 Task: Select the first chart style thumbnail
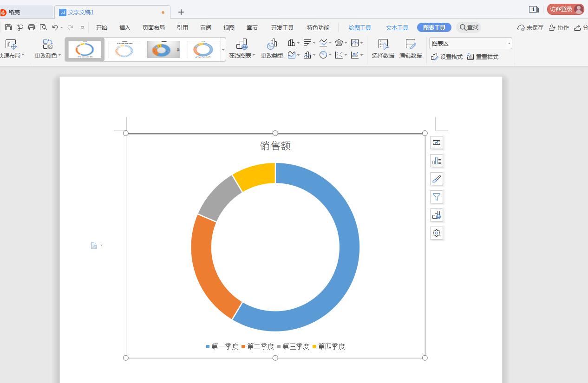click(x=84, y=49)
